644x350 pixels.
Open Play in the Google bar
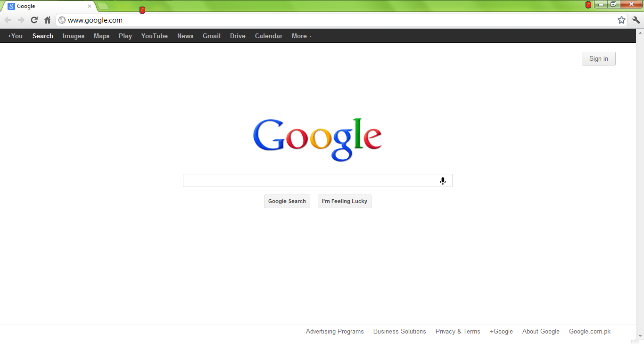[x=125, y=36]
